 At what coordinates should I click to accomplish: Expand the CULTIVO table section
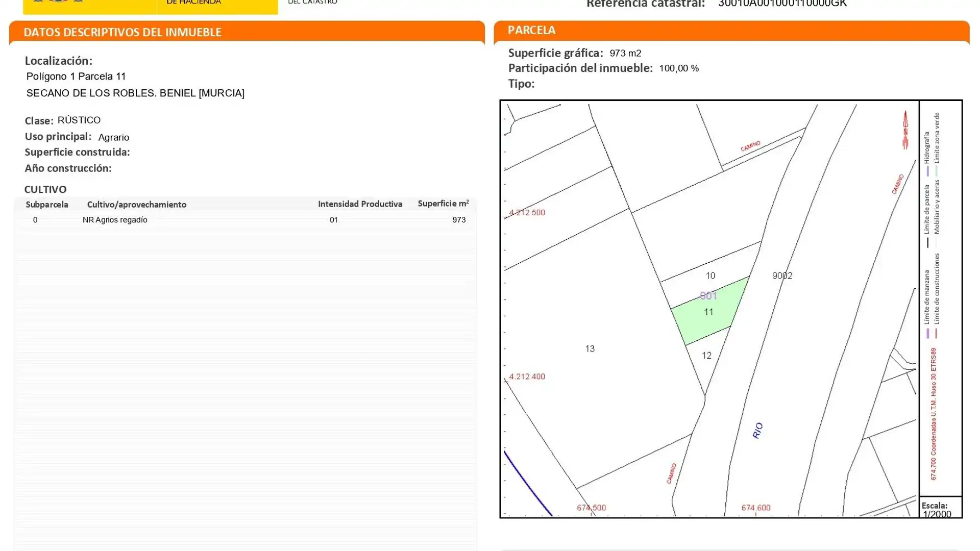click(45, 189)
